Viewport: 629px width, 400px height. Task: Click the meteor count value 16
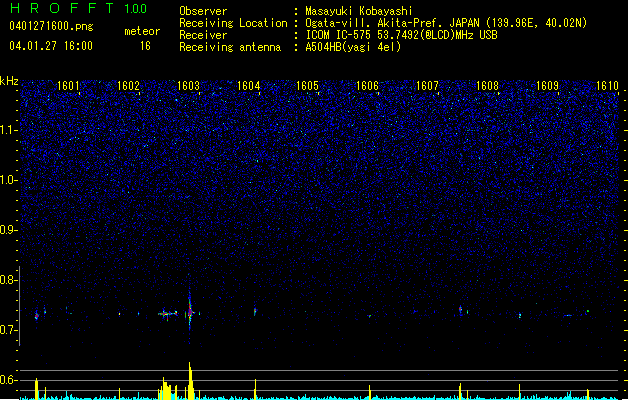[145, 46]
